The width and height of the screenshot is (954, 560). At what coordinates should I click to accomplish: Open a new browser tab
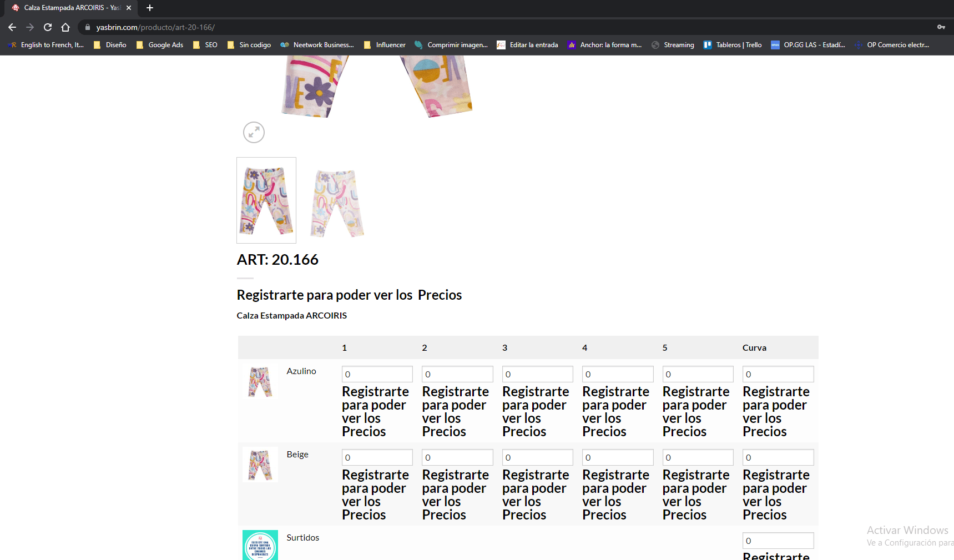pos(150,8)
